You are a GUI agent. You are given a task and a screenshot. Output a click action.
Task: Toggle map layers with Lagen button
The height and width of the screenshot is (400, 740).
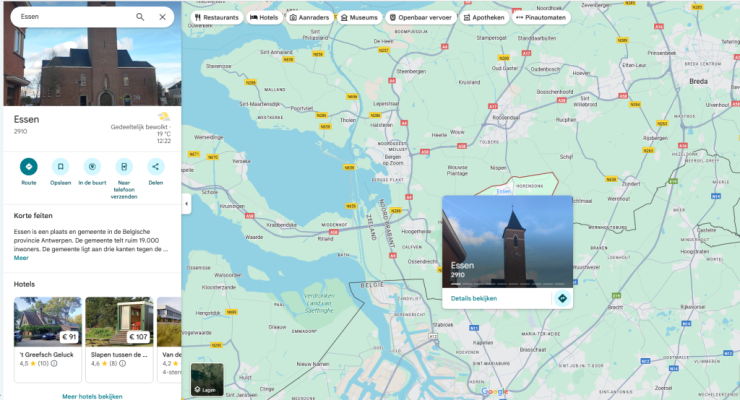207,379
